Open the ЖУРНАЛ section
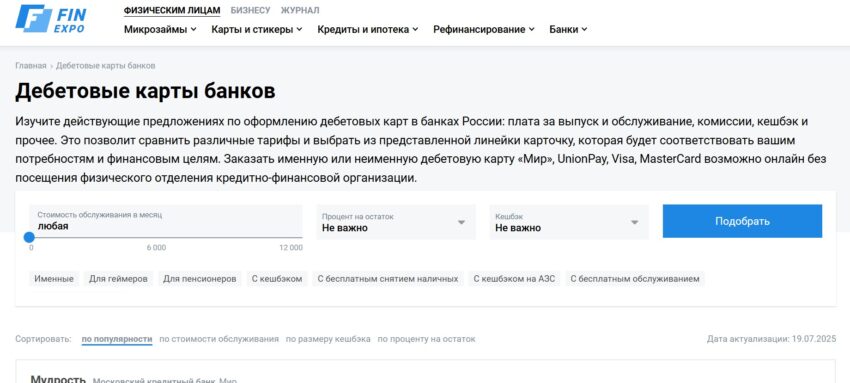Viewport: 850px width, 383px height. pyautogui.click(x=300, y=10)
